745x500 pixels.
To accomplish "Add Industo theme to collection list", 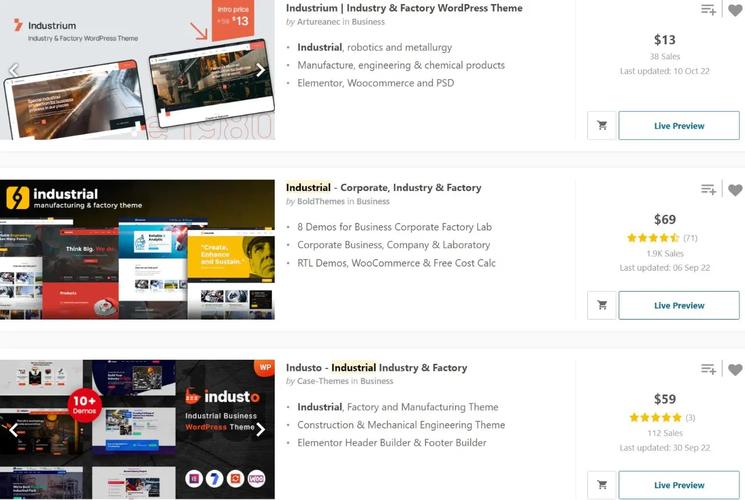I will pos(708,369).
